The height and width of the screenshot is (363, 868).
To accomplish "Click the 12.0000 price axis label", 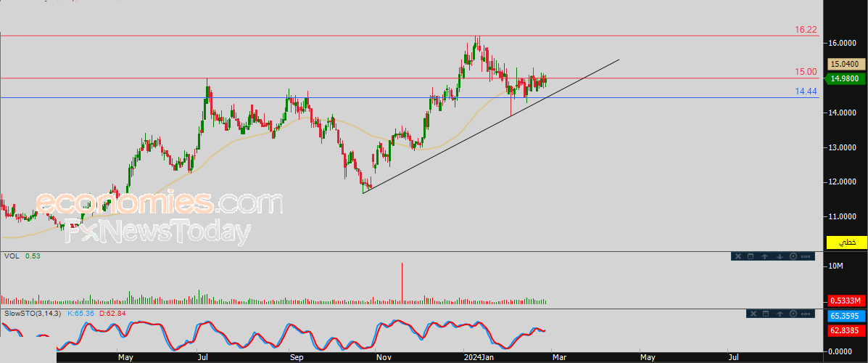I will click(843, 181).
